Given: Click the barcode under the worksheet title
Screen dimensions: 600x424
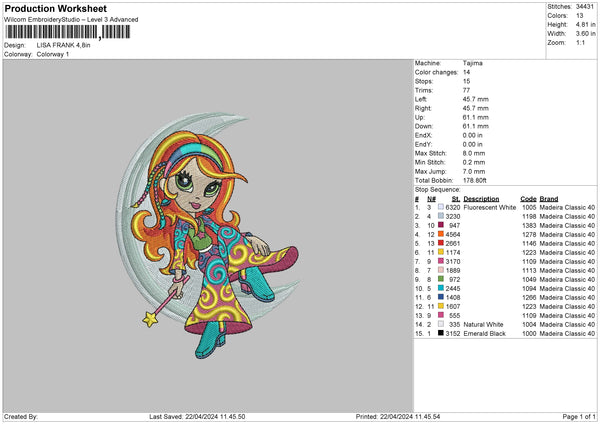Looking at the screenshot, I should pos(67,32).
